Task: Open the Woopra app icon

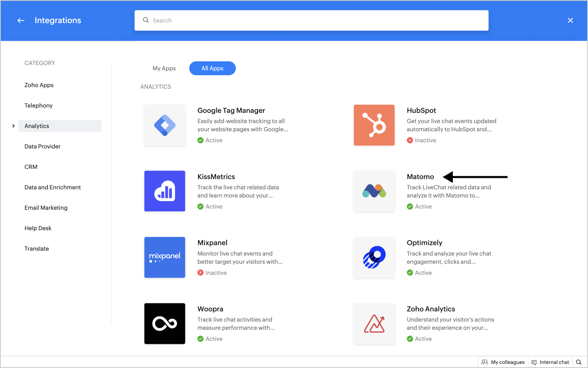Action: [x=165, y=323]
